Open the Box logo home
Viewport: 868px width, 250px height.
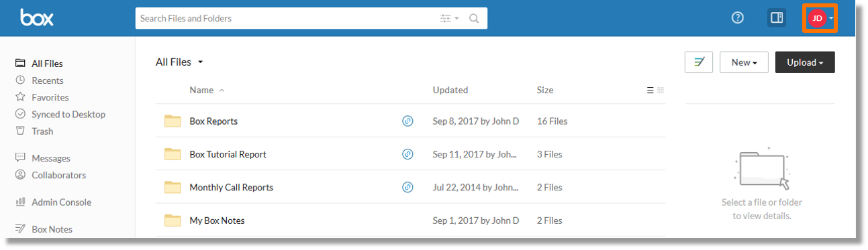click(37, 17)
